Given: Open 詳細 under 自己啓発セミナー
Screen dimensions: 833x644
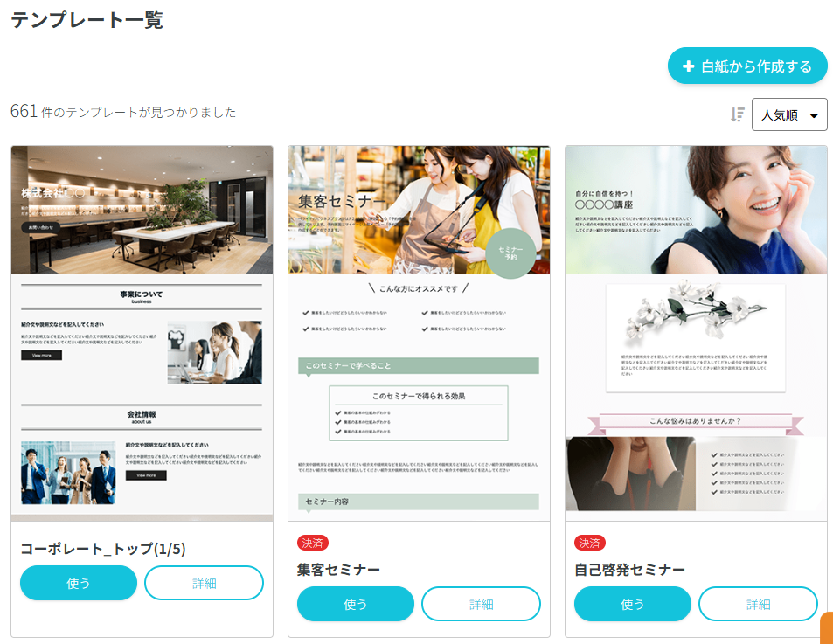Looking at the screenshot, I should click(x=758, y=604).
